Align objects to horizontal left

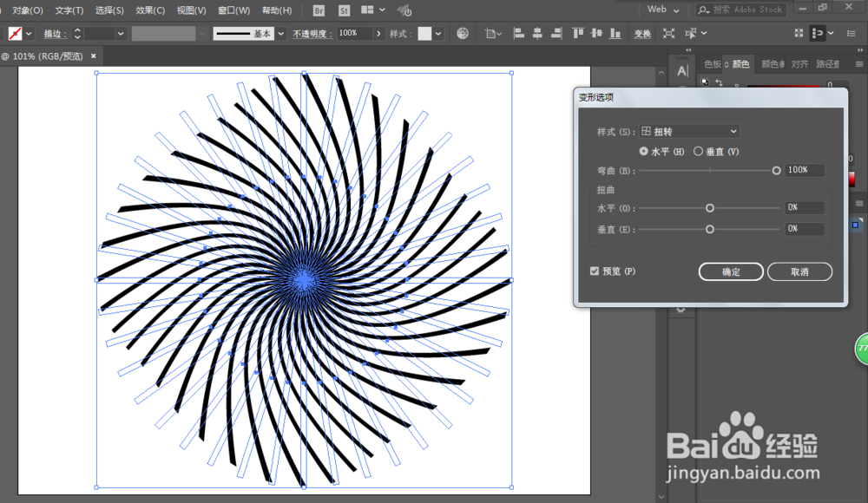[x=519, y=34]
